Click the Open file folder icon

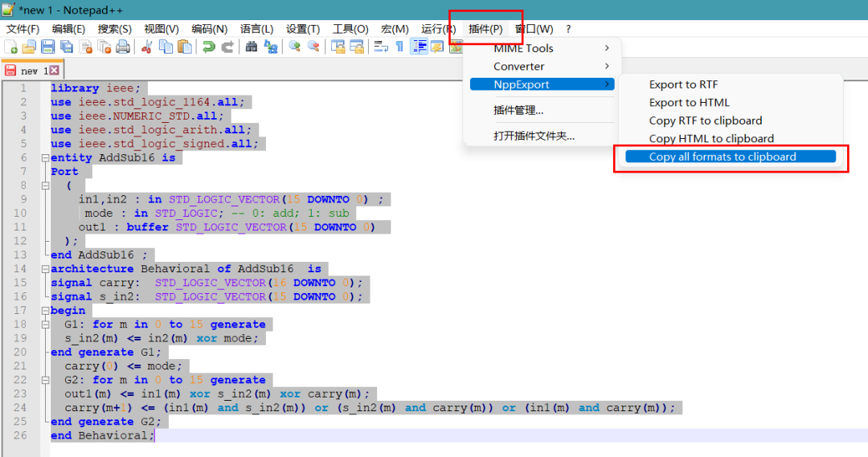[x=29, y=47]
